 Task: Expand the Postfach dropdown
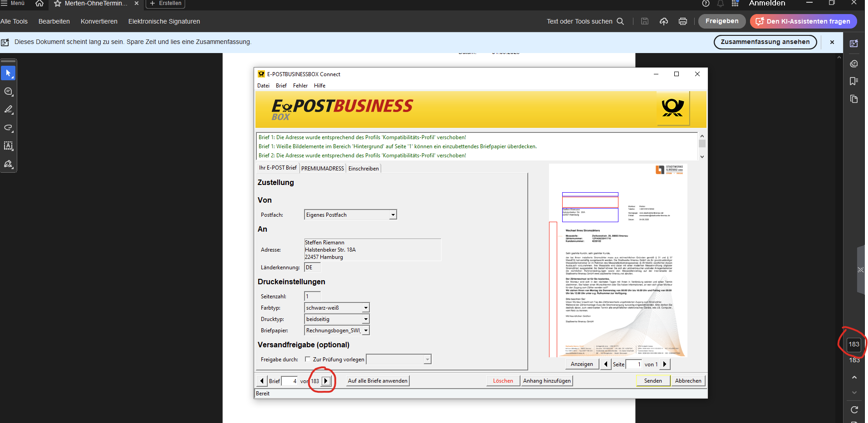click(393, 215)
